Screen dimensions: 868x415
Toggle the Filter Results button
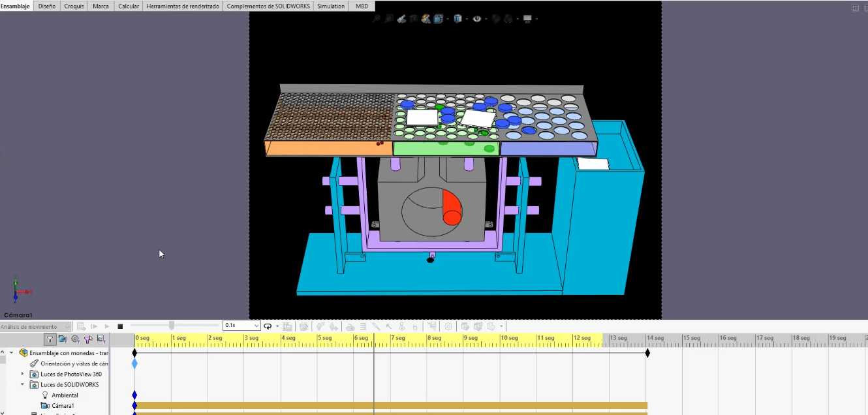tap(101, 339)
